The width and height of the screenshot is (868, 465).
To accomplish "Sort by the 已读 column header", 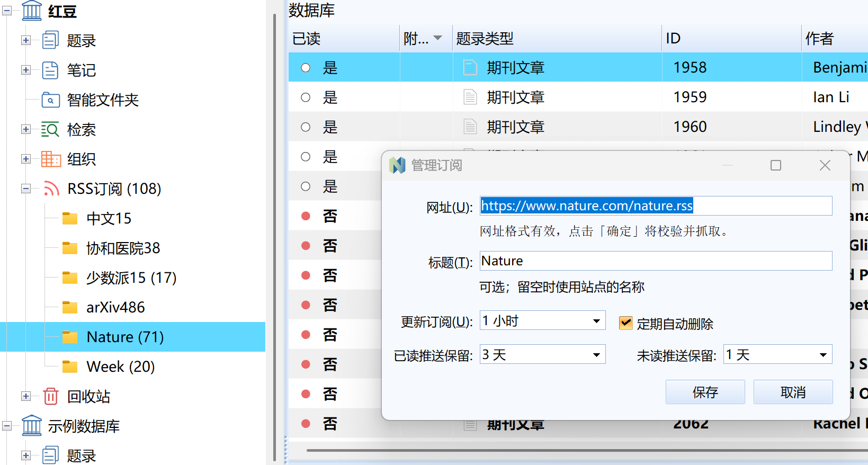I will 344,38.
